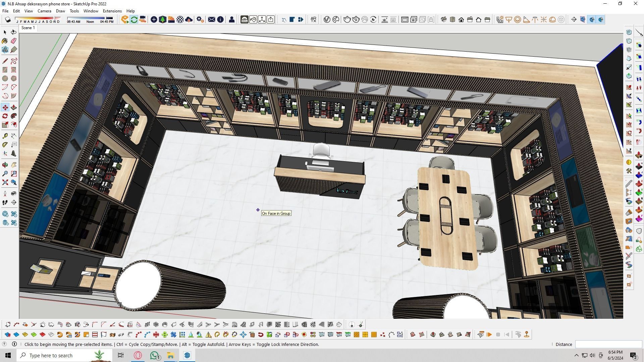
Task: Show hidden system tray icons
Action: (x=576, y=355)
